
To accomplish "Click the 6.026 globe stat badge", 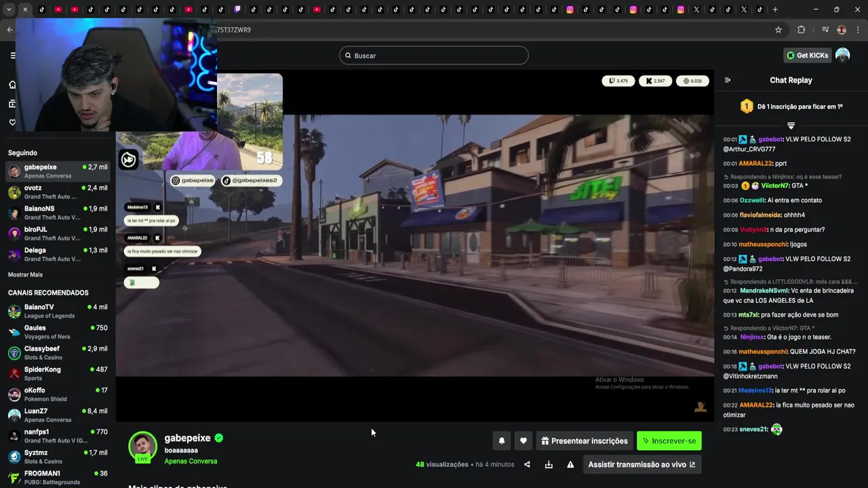I will coord(692,81).
